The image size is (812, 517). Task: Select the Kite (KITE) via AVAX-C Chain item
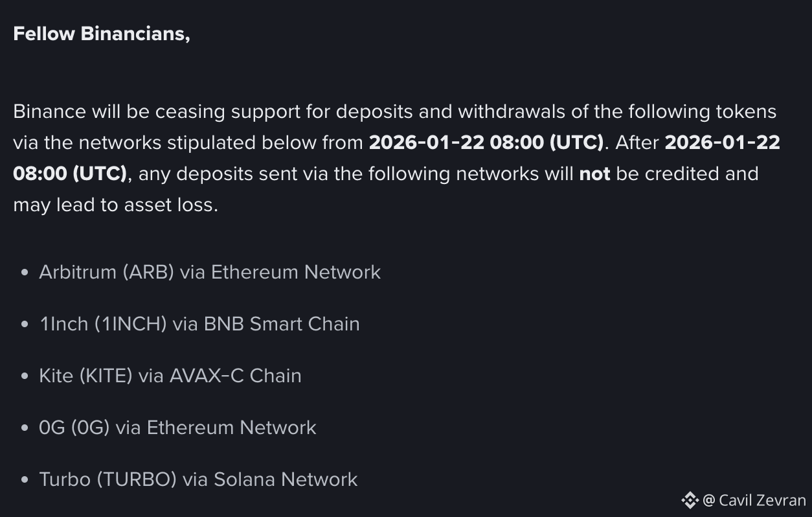[x=170, y=376]
